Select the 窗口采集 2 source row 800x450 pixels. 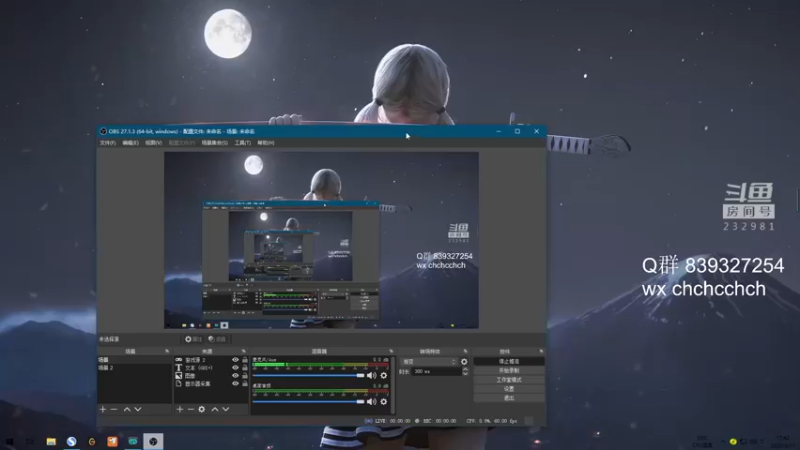pos(211,360)
